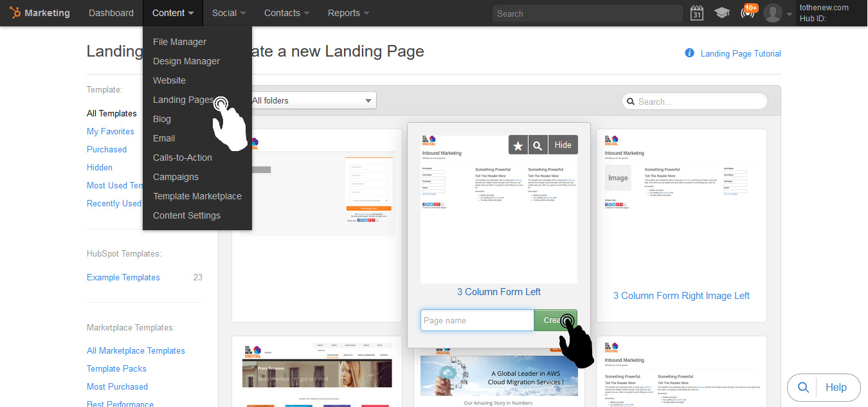
Task: Click into the Page name field
Action: point(477,320)
